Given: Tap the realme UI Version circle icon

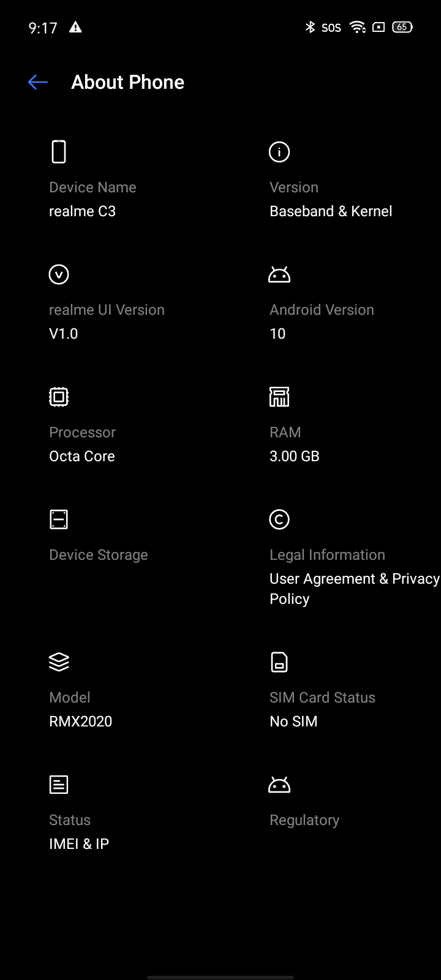Looking at the screenshot, I should point(59,274).
